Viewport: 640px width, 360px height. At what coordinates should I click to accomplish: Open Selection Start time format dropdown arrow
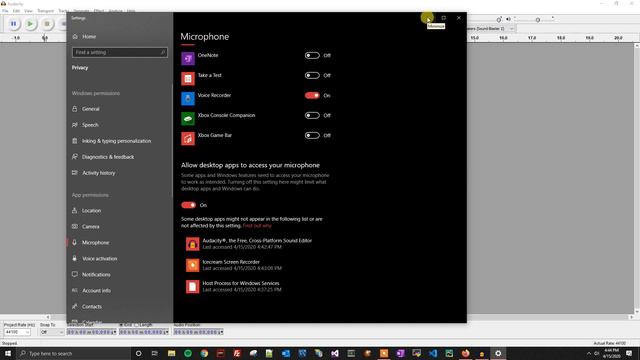coord(115,332)
